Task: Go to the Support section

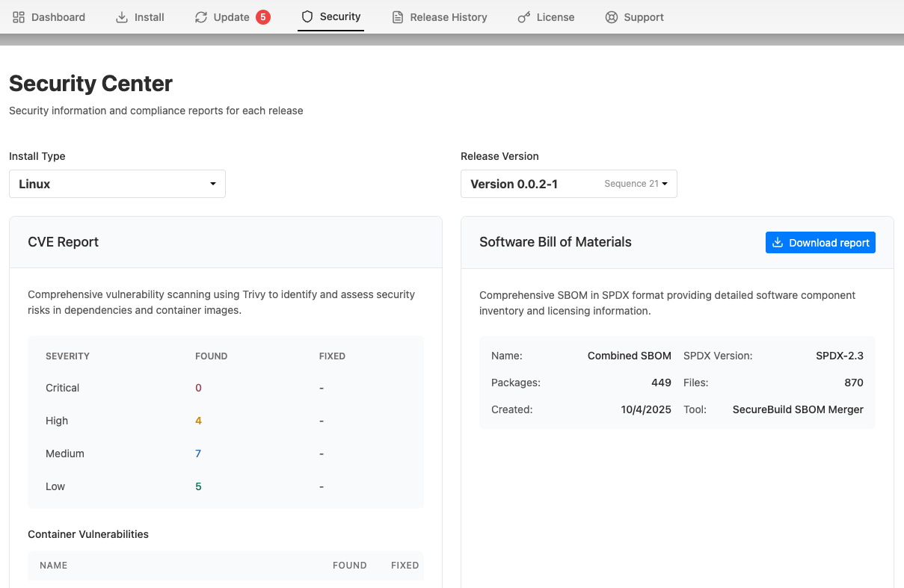Action: pos(634,16)
